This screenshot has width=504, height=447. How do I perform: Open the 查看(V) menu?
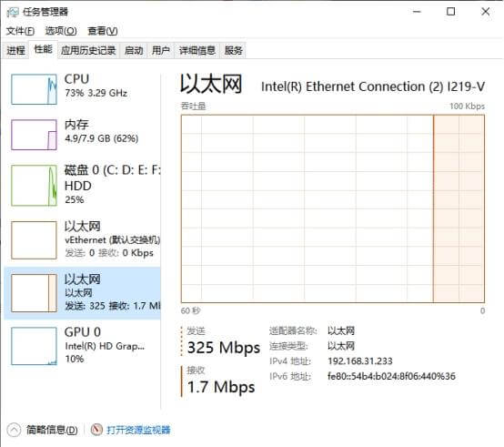103,31
